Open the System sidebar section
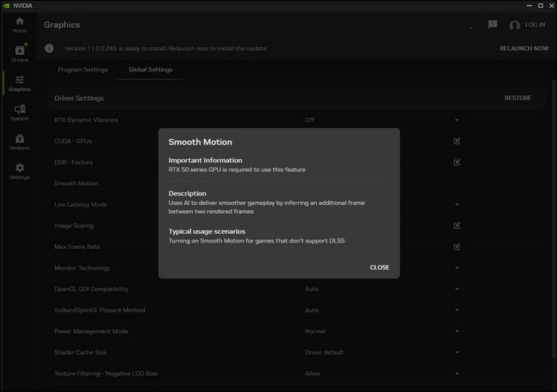 click(20, 113)
